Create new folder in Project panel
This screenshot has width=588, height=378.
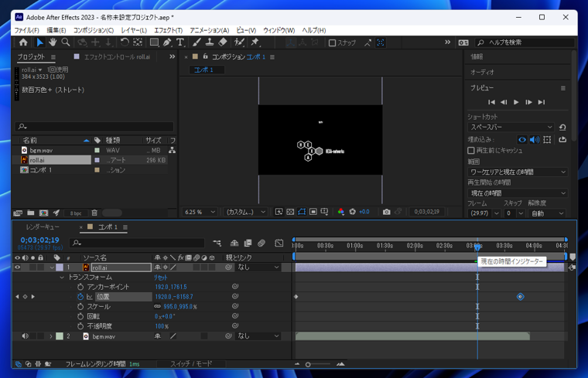pyautogui.click(x=31, y=213)
